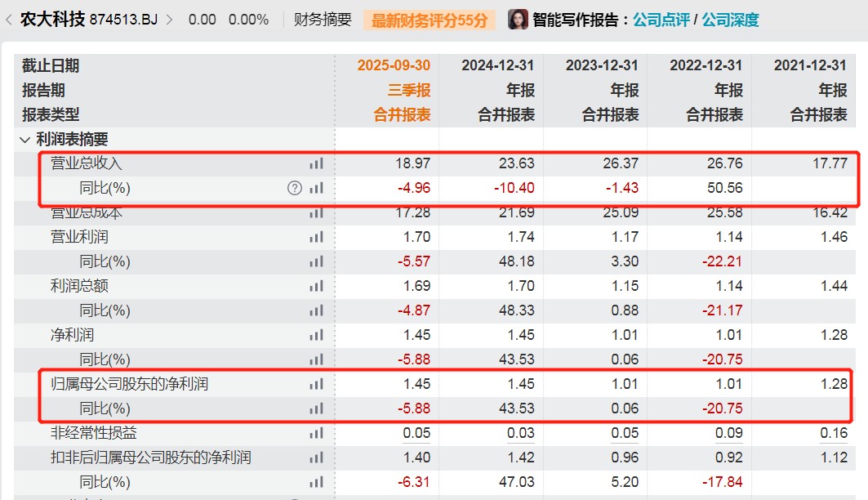Click the bar chart icon beside 营业总收入
The image size is (868, 500).
tap(317, 163)
